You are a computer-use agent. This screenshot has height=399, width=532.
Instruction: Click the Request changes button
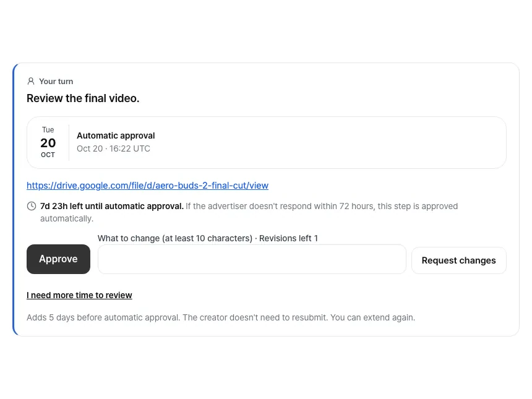(459, 260)
